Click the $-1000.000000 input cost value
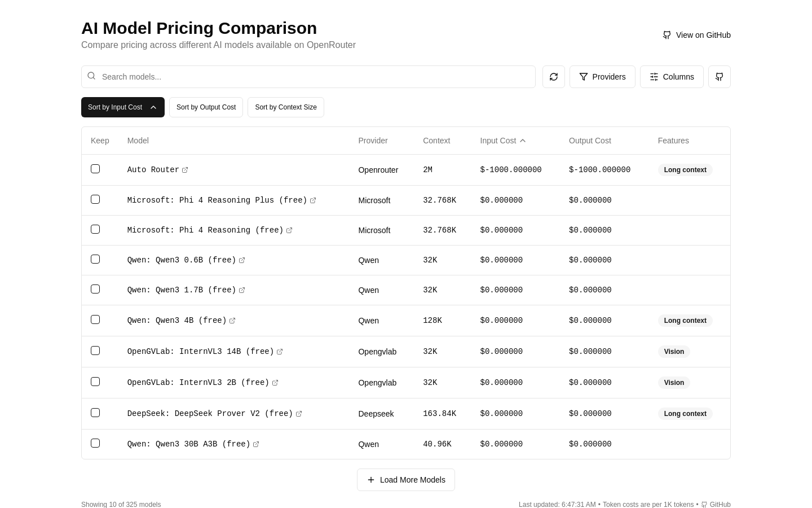Viewport: 812px width, 508px height. pyautogui.click(x=511, y=170)
